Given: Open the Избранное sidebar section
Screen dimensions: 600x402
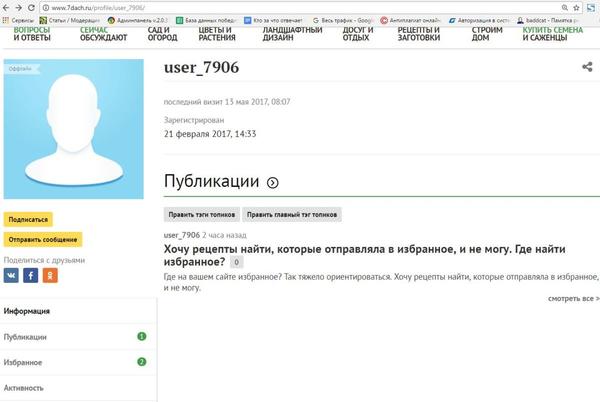Looking at the screenshot, I should tap(23, 362).
